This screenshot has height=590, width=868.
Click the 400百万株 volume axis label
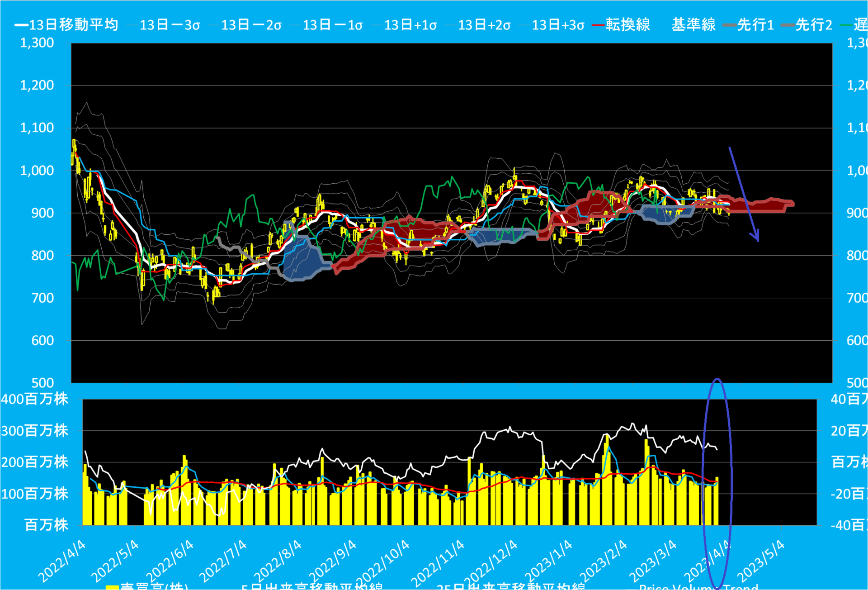(35, 399)
